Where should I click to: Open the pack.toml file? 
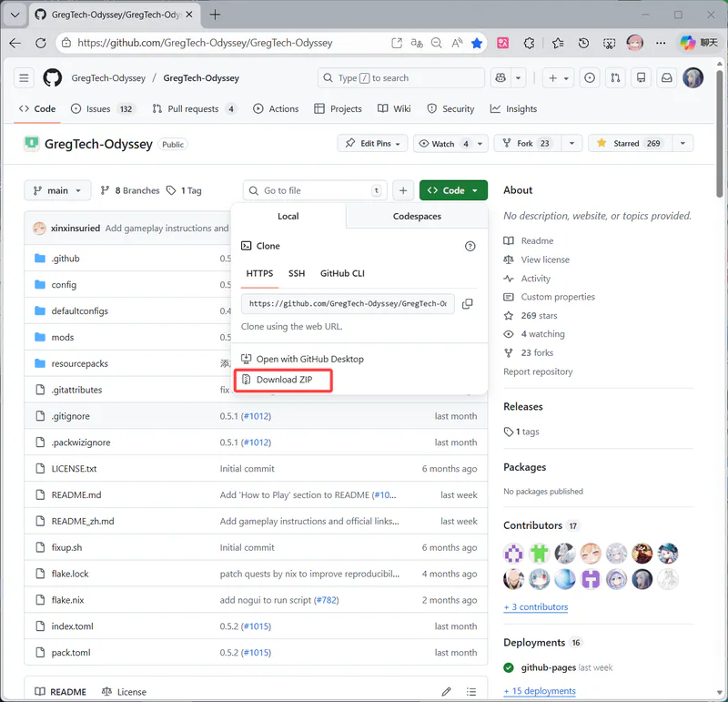[71, 653]
